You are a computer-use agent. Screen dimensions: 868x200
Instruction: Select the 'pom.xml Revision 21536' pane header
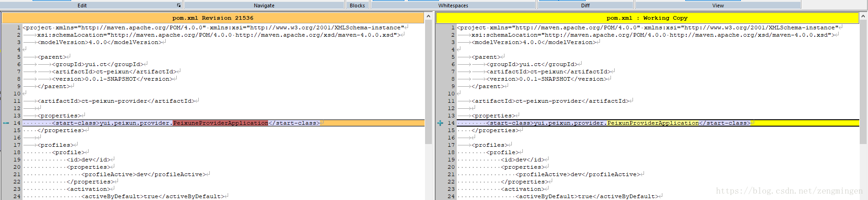213,18
